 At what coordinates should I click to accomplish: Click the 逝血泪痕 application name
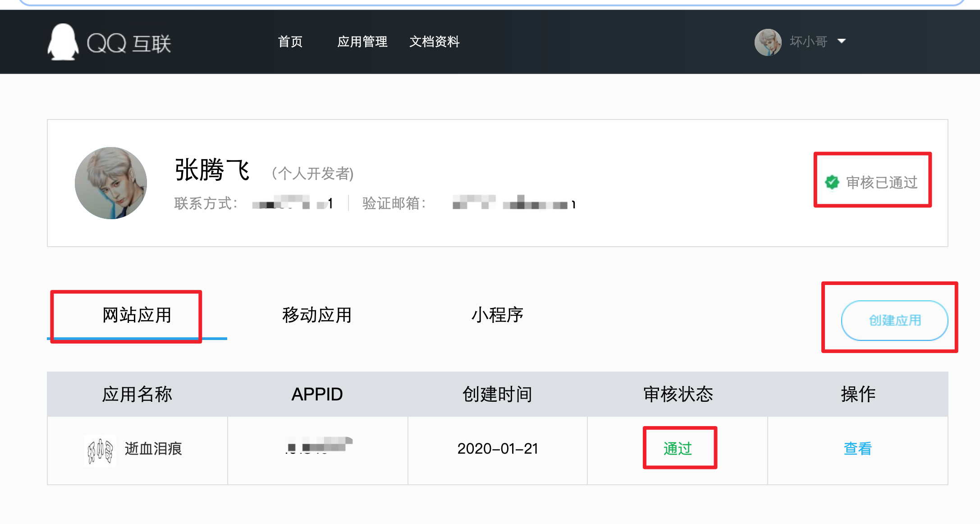[153, 449]
